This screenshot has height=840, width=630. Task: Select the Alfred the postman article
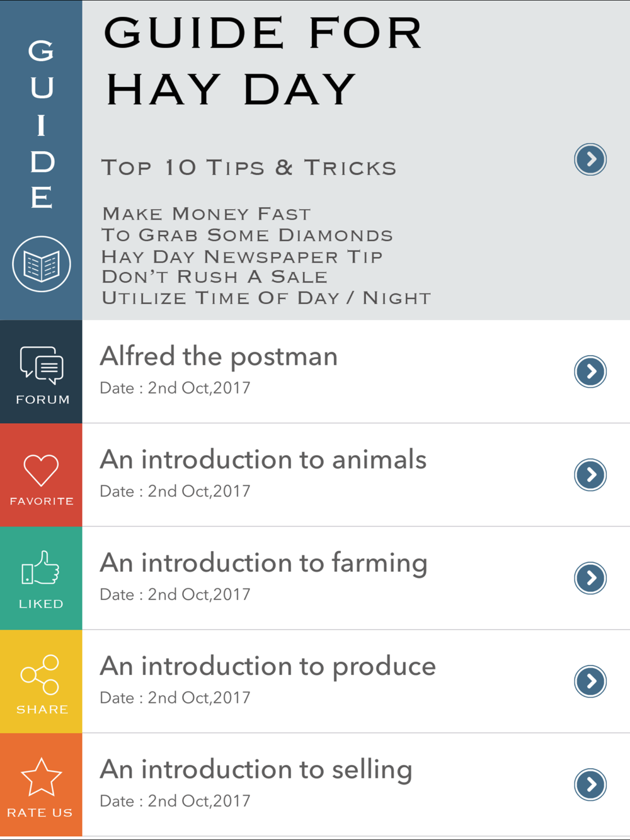356,372
